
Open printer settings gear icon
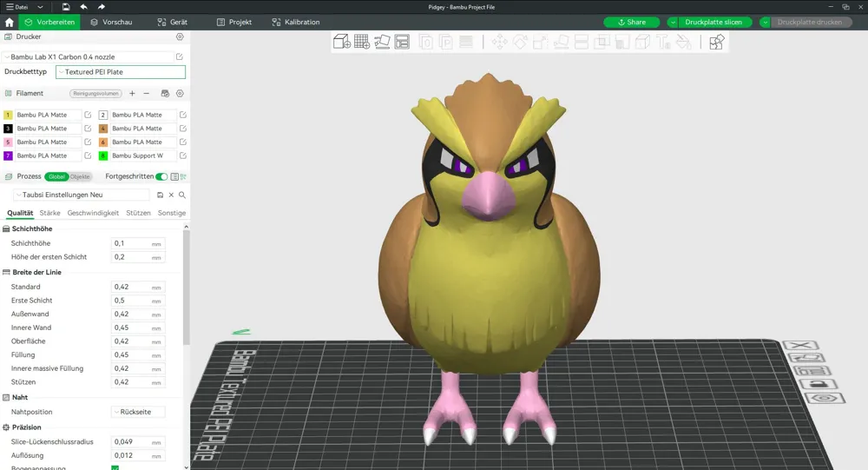tap(180, 36)
